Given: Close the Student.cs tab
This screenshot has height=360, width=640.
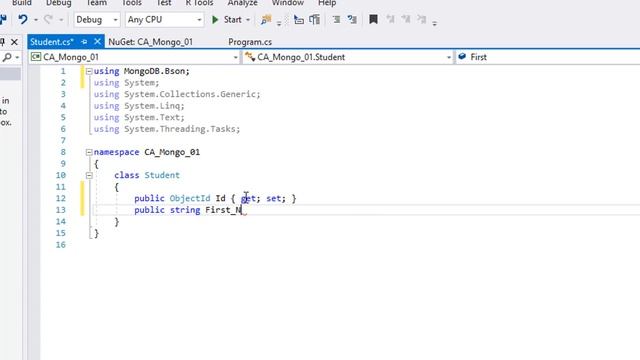Looking at the screenshot, I should pos(97,41).
